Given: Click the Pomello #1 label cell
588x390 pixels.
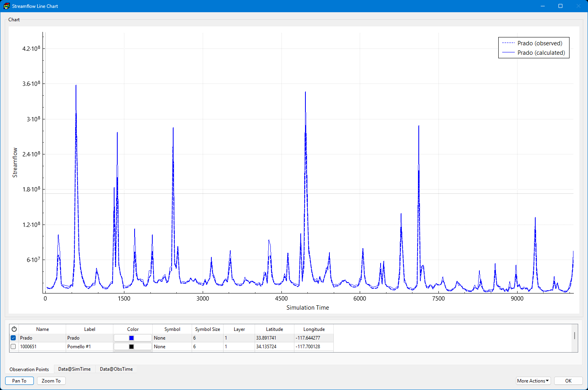Looking at the screenshot, I should [x=90, y=347].
